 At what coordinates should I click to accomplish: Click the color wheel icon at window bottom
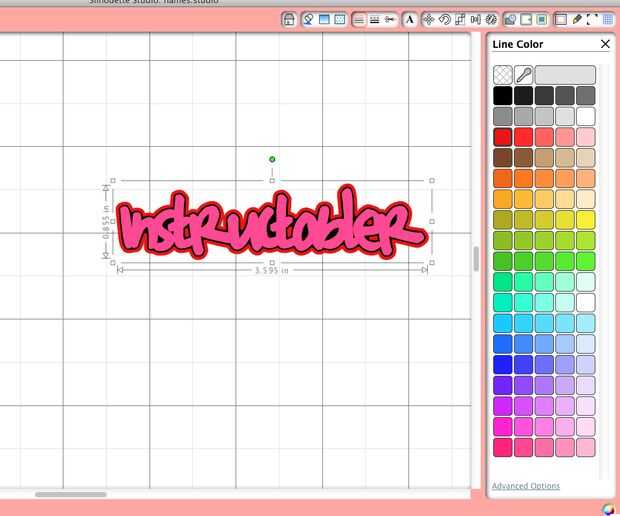(609, 509)
